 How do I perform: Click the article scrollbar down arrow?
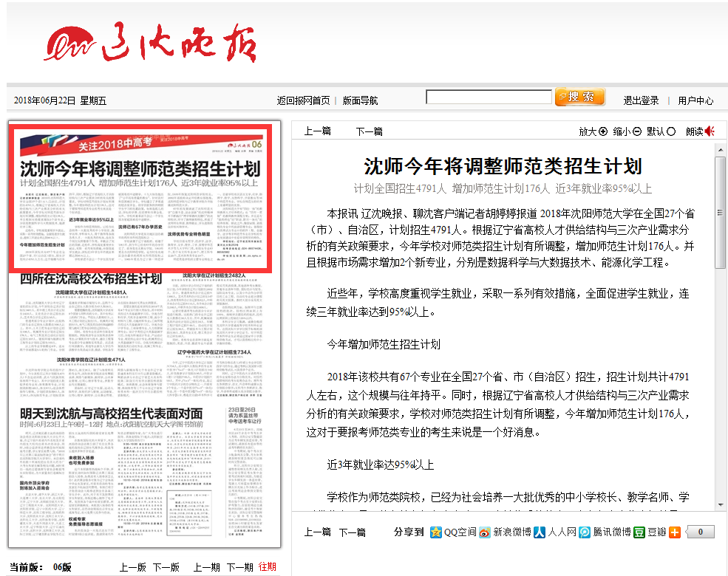pyautogui.click(x=720, y=504)
